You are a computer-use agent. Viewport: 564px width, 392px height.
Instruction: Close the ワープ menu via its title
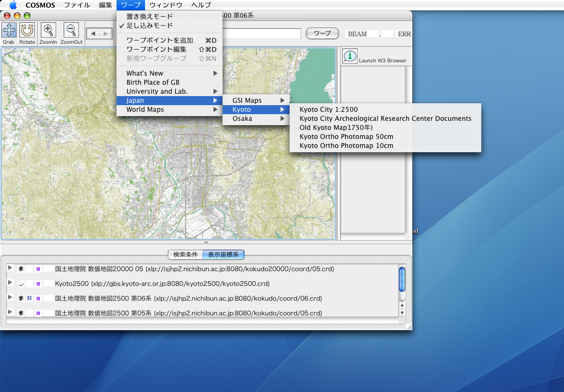(x=131, y=5)
